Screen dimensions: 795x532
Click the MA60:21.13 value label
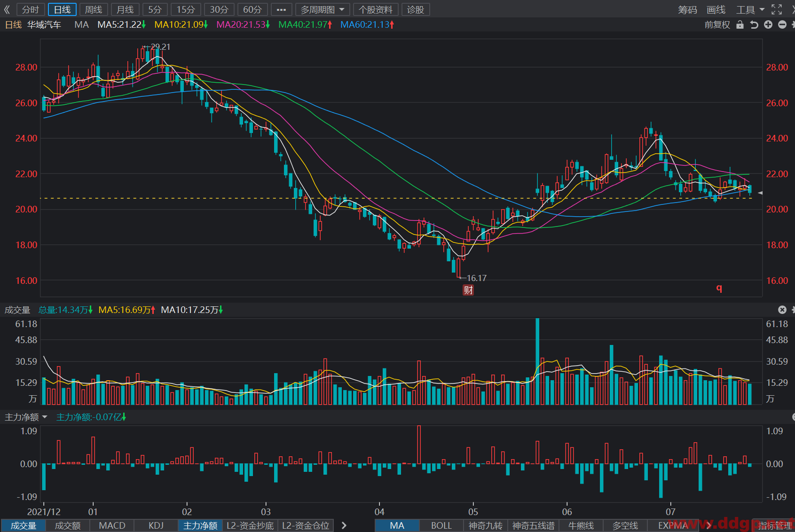[367, 24]
